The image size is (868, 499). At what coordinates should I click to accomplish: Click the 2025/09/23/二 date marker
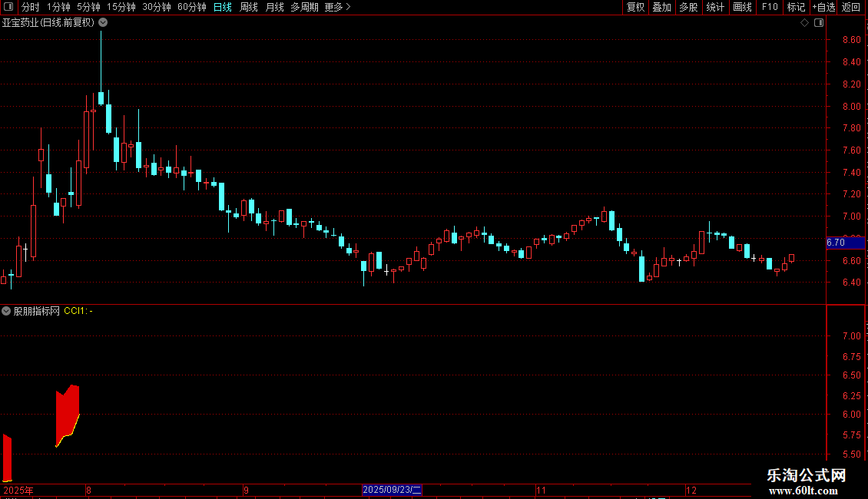click(x=392, y=490)
